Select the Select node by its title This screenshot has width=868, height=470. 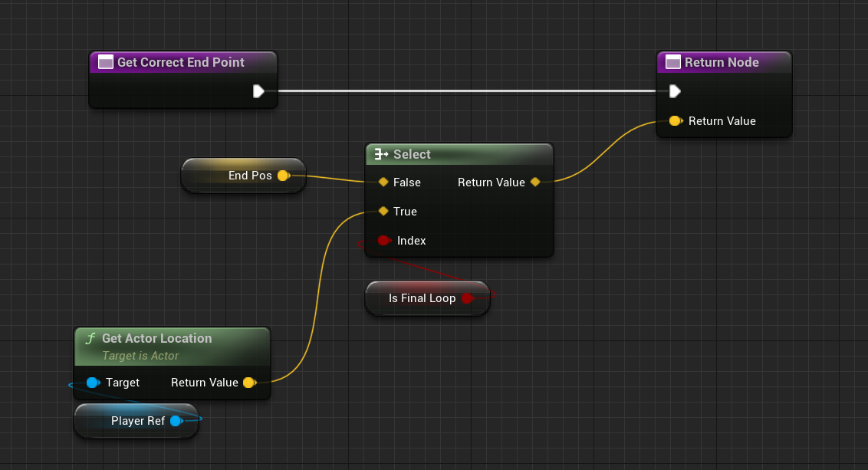click(x=412, y=154)
